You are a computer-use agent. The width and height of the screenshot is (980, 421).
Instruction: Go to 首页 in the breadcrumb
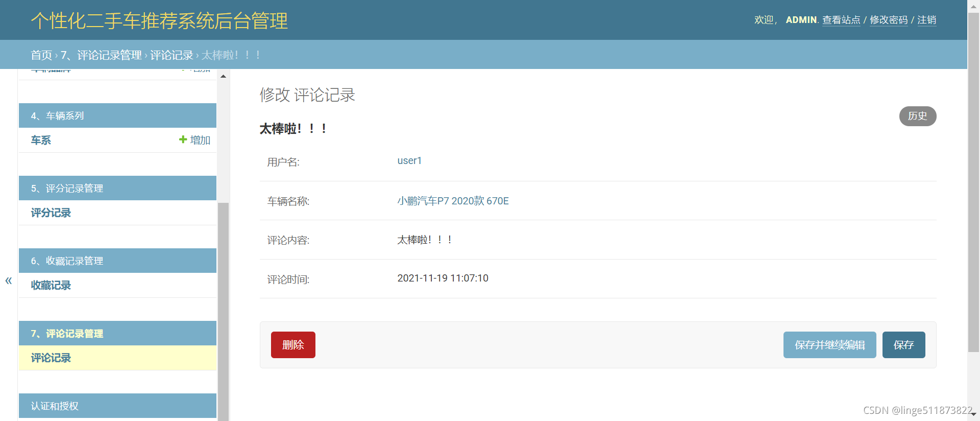point(41,55)
